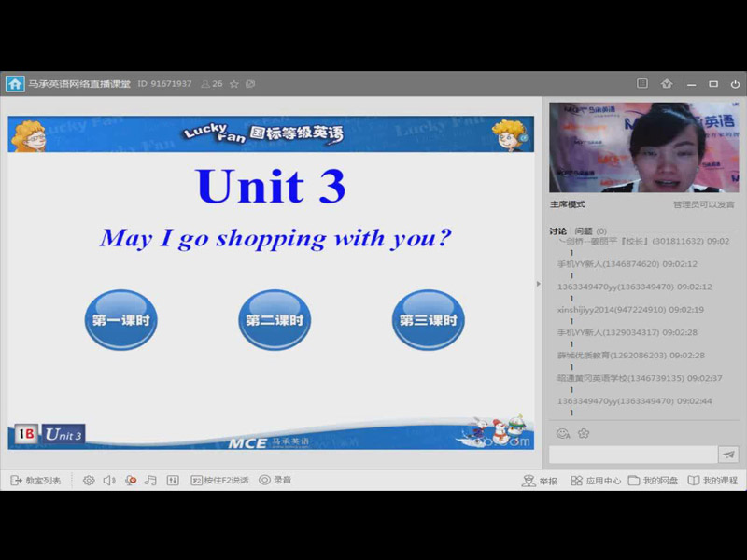747x560 pixels.
Task: Toggle the microphone icon
Action: 131,480
